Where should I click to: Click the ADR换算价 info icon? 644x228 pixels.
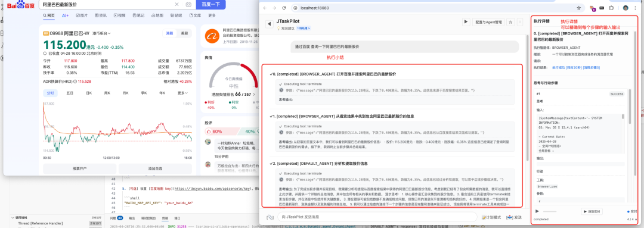[x=75, y=82]
